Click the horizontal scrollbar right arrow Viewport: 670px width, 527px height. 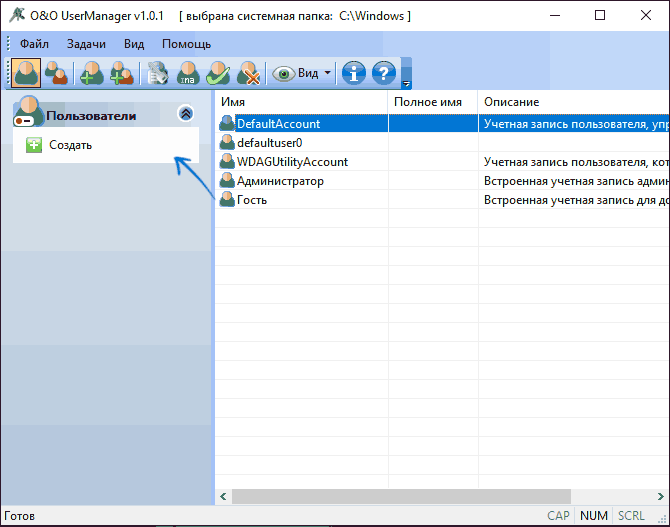tap(661, 496)
